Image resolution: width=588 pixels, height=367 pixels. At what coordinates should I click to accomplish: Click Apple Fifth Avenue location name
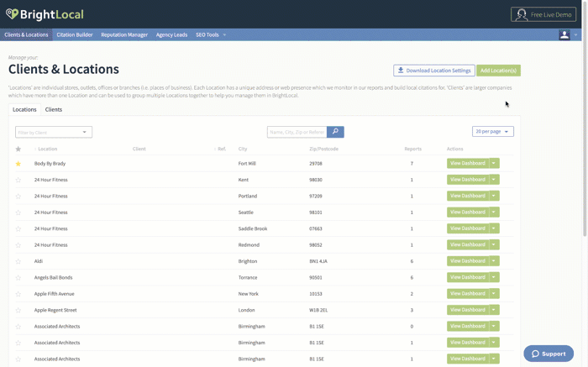pos(55,294)
